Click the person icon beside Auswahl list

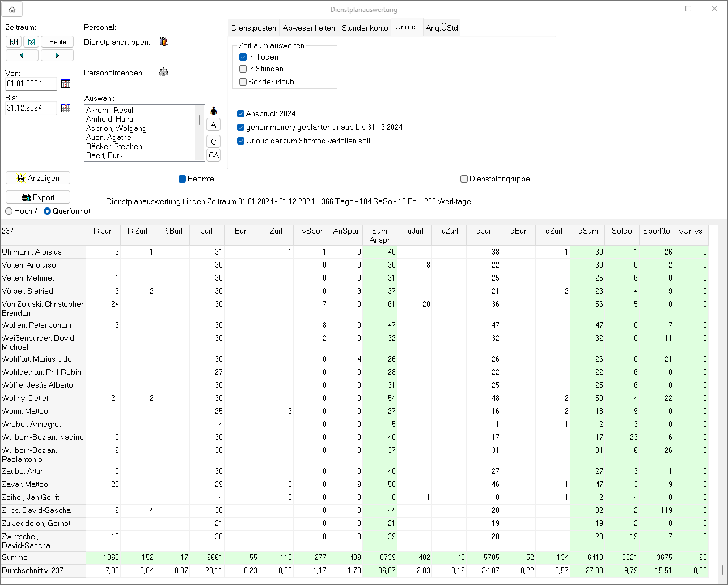[214, 111]
